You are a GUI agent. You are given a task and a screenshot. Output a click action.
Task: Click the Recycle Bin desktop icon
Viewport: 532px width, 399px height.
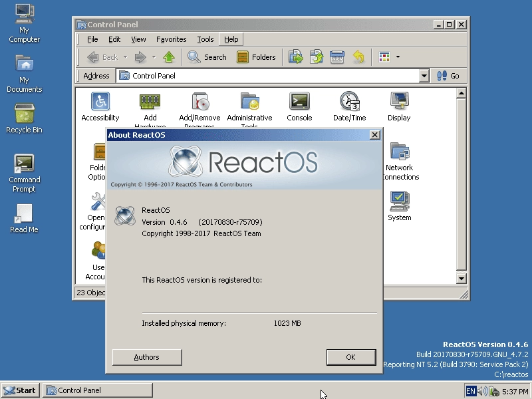tap(24, 118)
